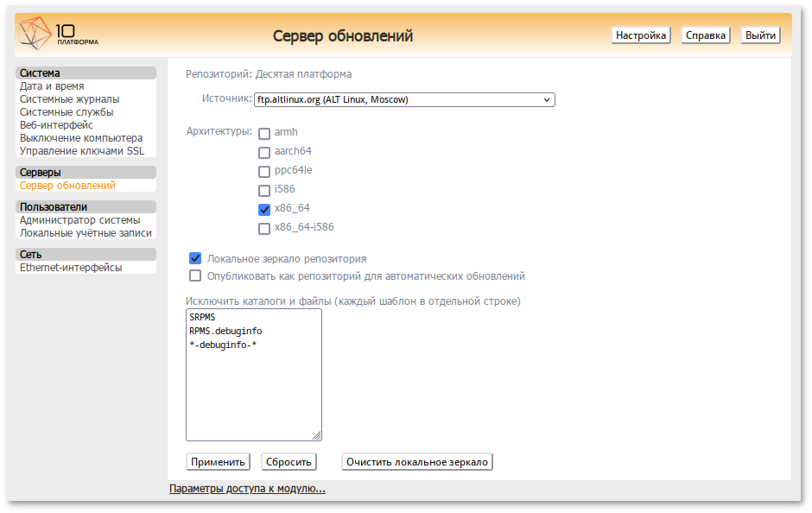Open Параметры доступа к модулю link
This screenshot has width=812, height=513.
pos(247,488)
